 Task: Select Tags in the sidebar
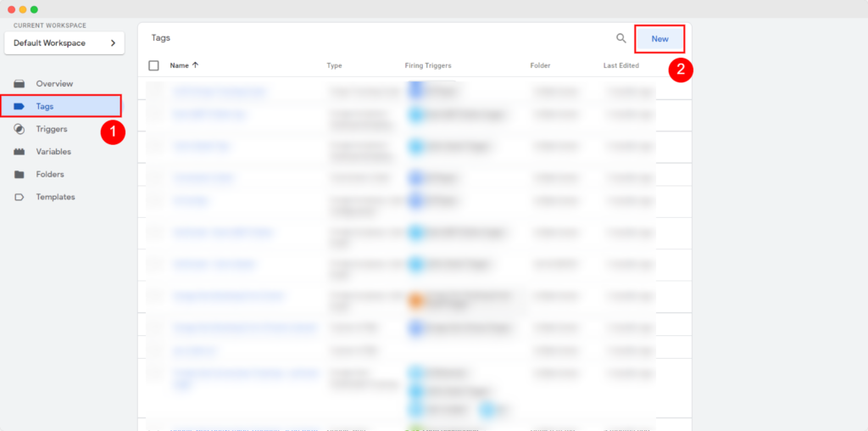(61, 106)
